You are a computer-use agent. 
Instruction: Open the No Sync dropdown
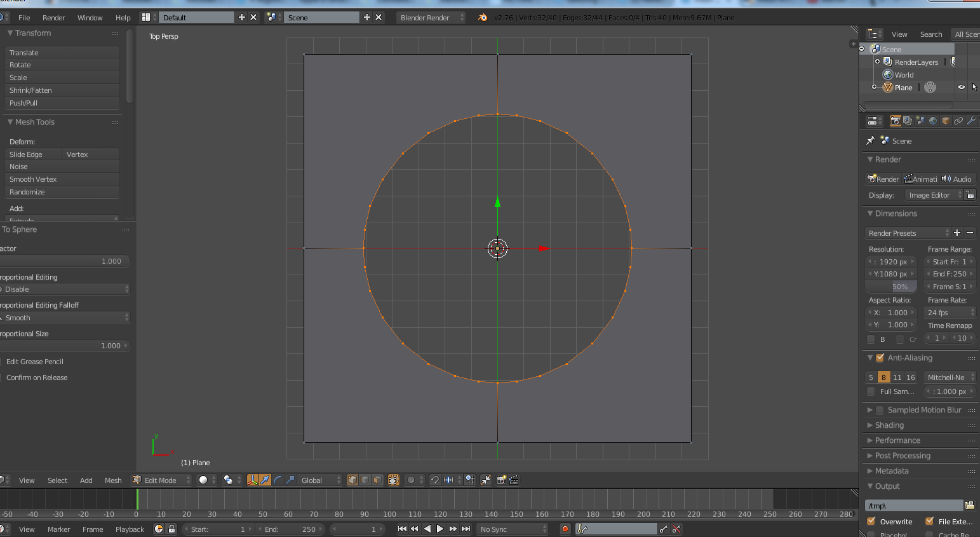tap(513, 529)
